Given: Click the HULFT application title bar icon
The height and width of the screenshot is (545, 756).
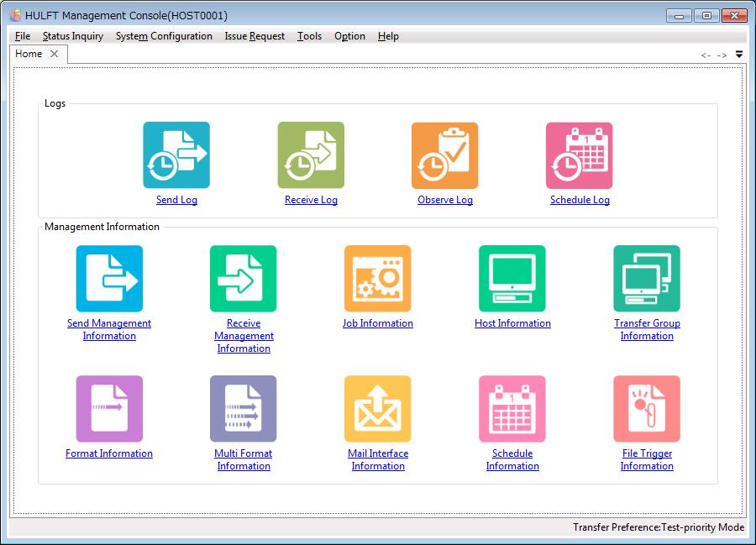Looking at the screenshot, I should [x=16, y=15].
